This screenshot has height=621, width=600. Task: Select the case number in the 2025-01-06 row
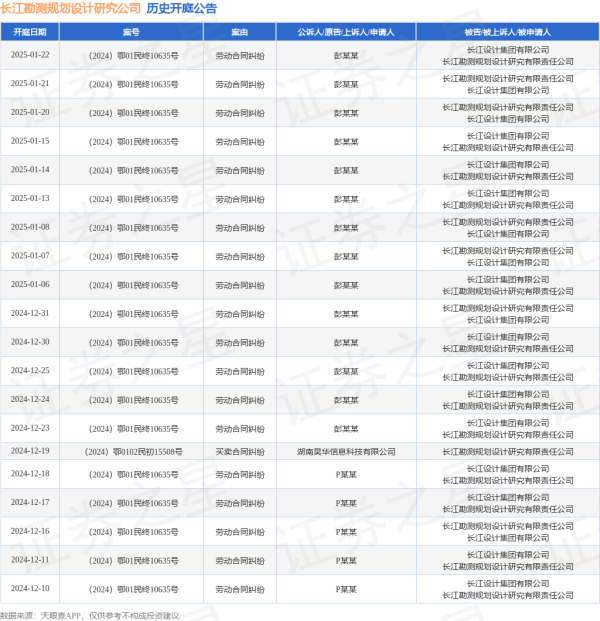tap(133, 286)
